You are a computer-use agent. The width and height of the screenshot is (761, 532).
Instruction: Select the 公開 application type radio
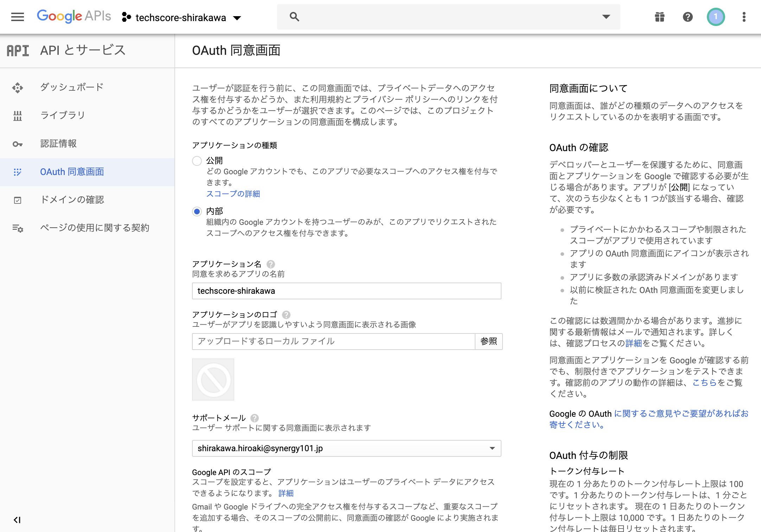(197, 161)
